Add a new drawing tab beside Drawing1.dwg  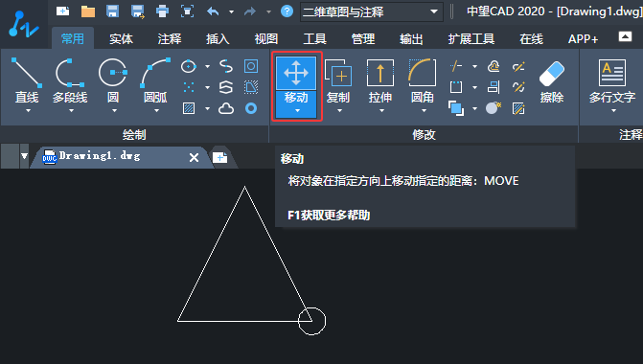[220, 157]
